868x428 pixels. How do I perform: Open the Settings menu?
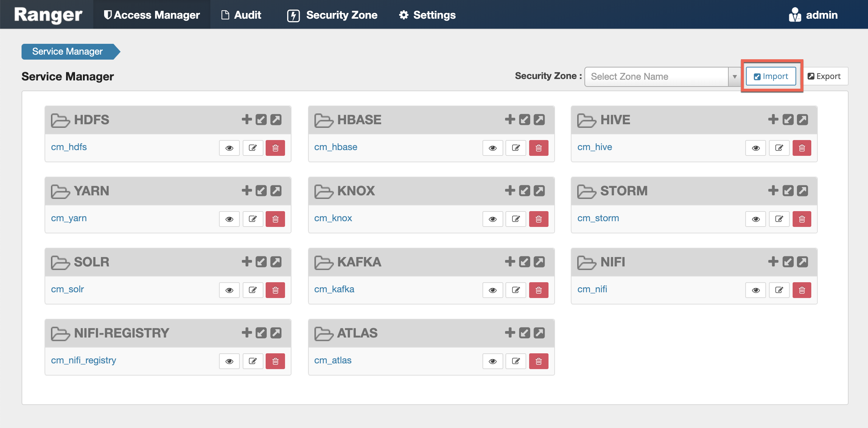pyautogui.click(x=427, y=15)
